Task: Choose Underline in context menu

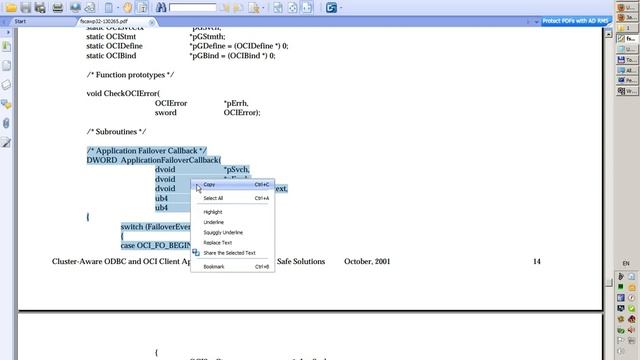Action: tap(232, 222)
